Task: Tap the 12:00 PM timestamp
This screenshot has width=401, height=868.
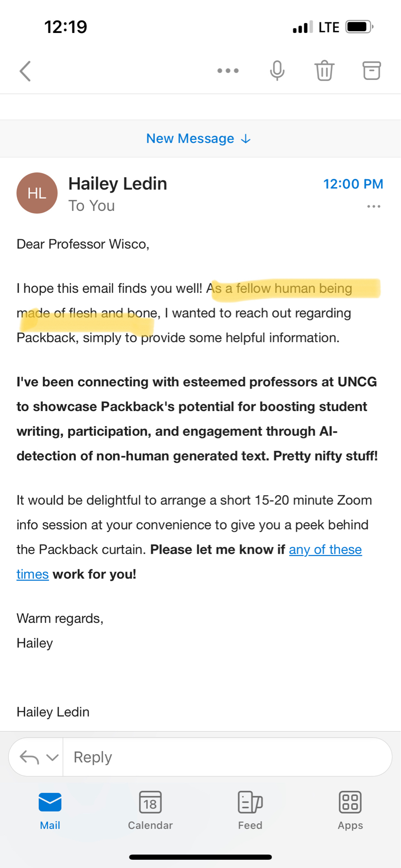Action: click(x=353, y=184)
